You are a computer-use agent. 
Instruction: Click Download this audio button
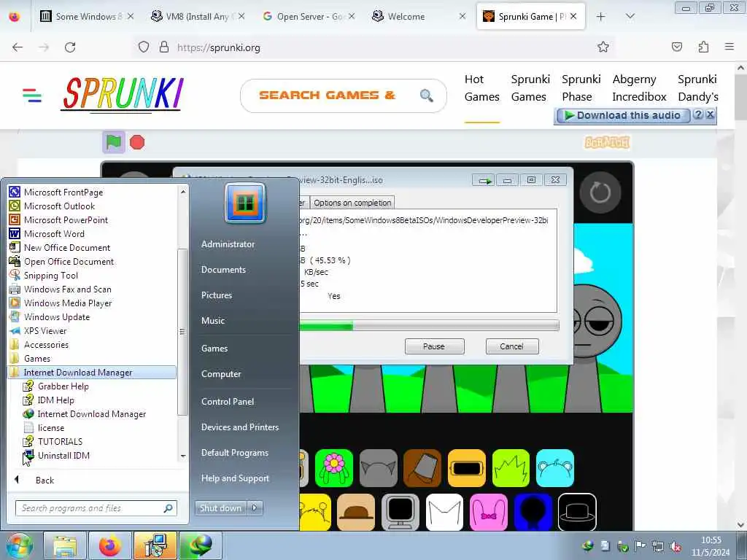pos(623,115)
